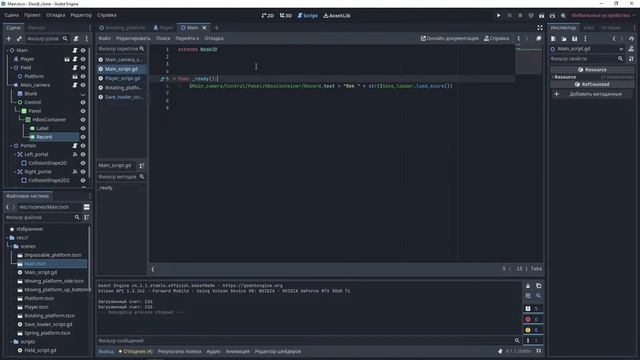
Task: Switch to the 2D workspace
Action: pyautogui.click(x=268, y=16)
